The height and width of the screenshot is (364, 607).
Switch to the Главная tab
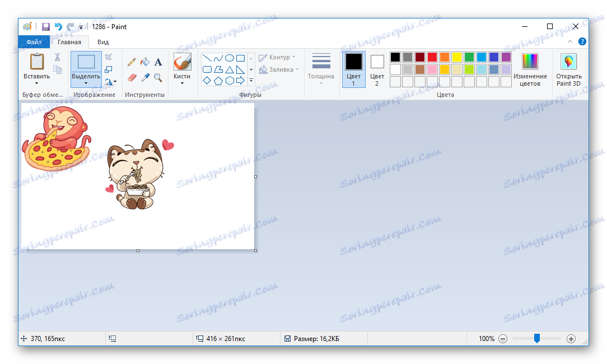(69, 42)
